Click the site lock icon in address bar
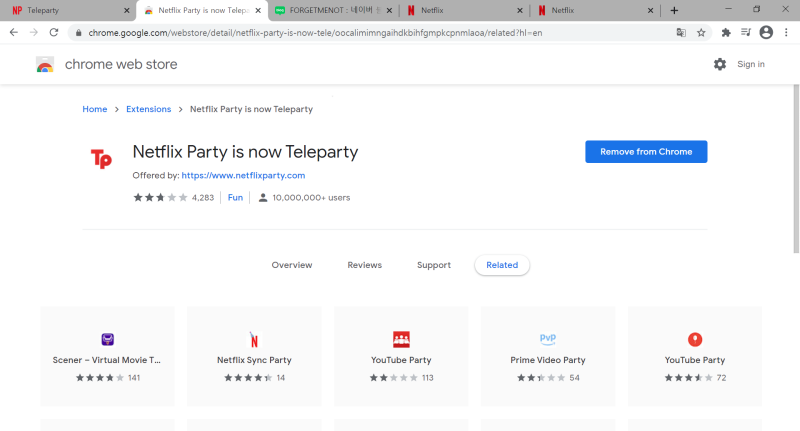This screenshot has height=431, width=800. (x=78, y=33)
